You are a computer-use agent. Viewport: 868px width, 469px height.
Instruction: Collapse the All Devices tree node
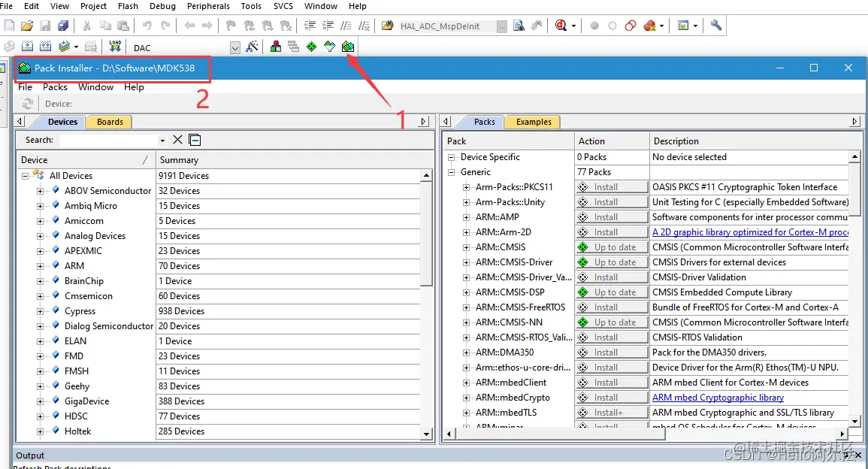tap(25, 176)
